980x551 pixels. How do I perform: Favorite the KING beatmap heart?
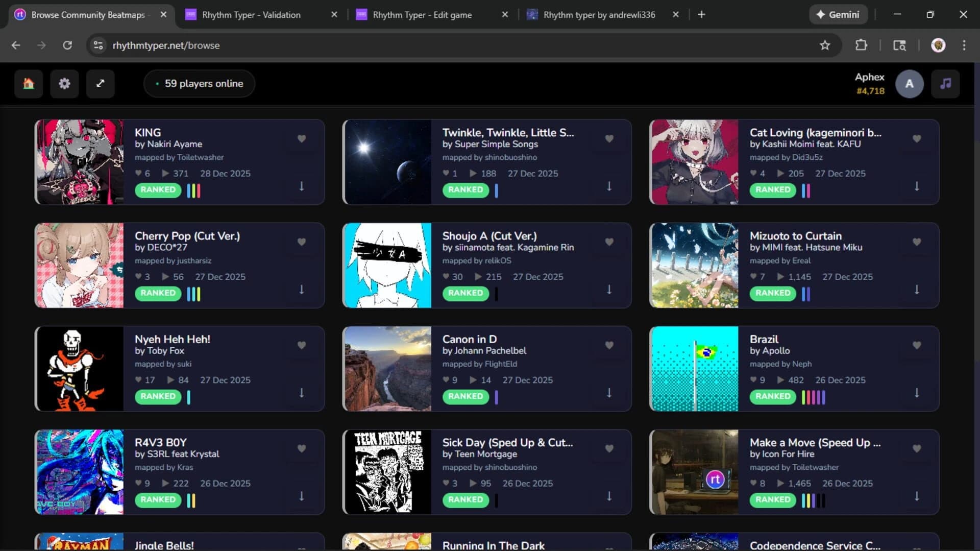pyautogui.click(x=302, y=138)
